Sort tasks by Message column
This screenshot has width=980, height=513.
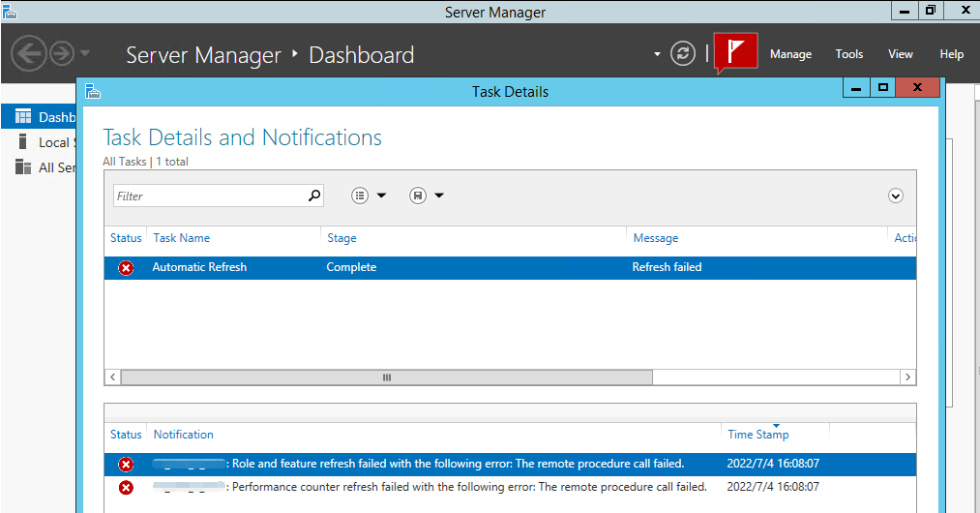click(x=656, y=238)
